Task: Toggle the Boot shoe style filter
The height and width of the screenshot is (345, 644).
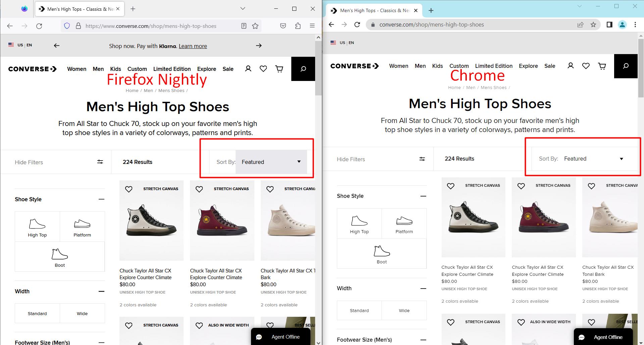Action: point(60,257)
